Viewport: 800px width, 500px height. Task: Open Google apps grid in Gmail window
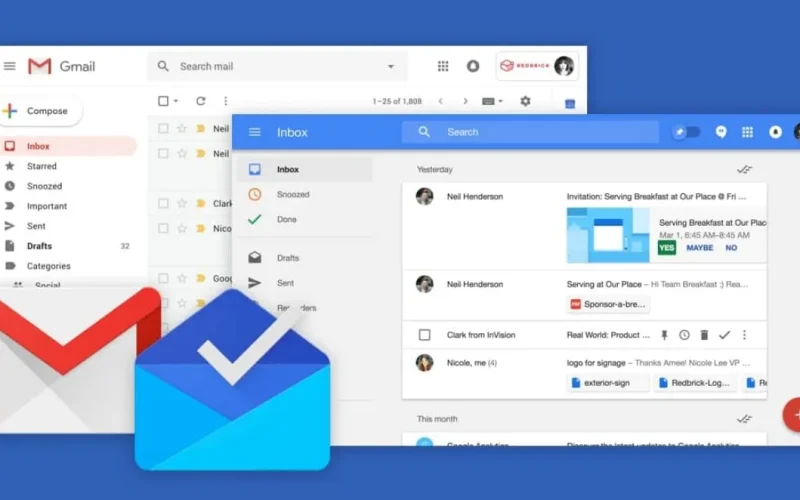(443, 66)
